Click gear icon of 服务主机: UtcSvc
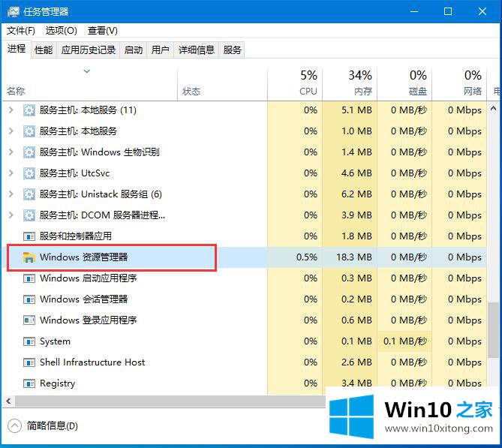Screen dimensions: 502x448 pyautogui.click(x=29, y=173)
